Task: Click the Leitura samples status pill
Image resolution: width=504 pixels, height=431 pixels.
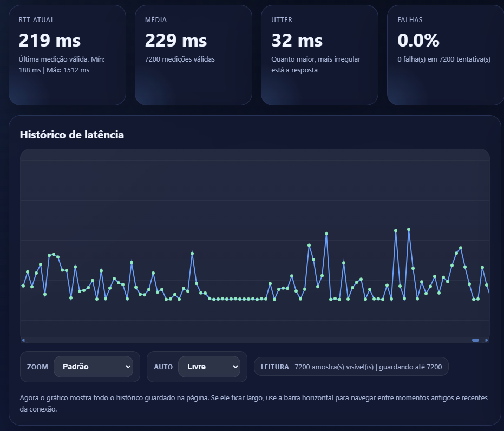Action: click(351, 367)
